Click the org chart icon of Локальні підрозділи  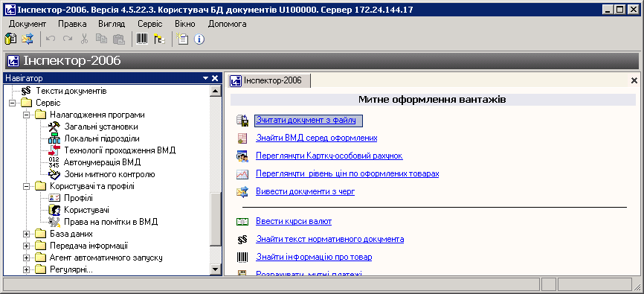(x=54, y=138)
